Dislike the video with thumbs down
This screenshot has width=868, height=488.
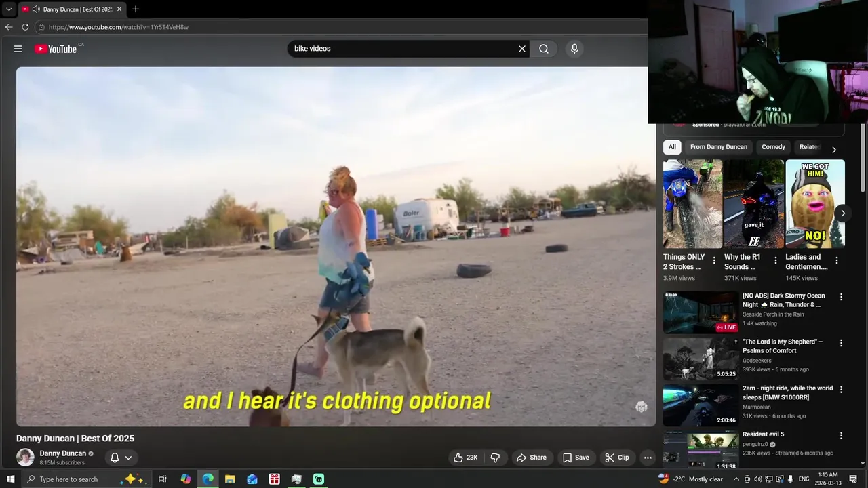click(495, 457)
